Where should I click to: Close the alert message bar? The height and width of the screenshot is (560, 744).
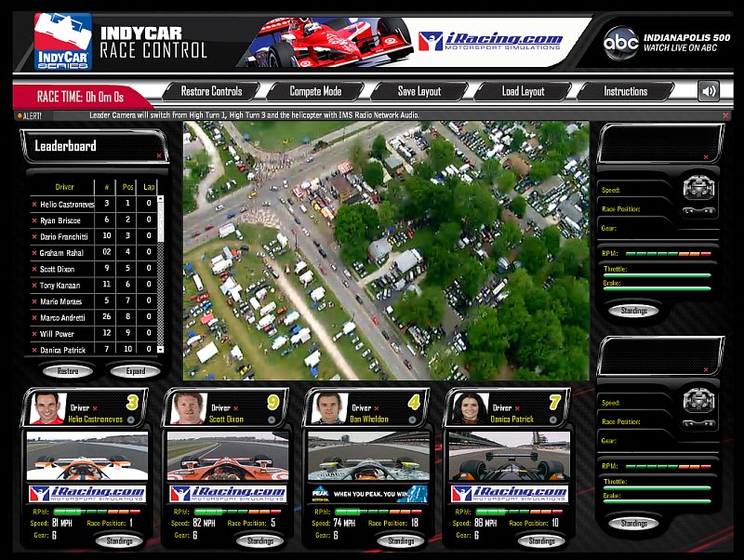pos(725,115)
